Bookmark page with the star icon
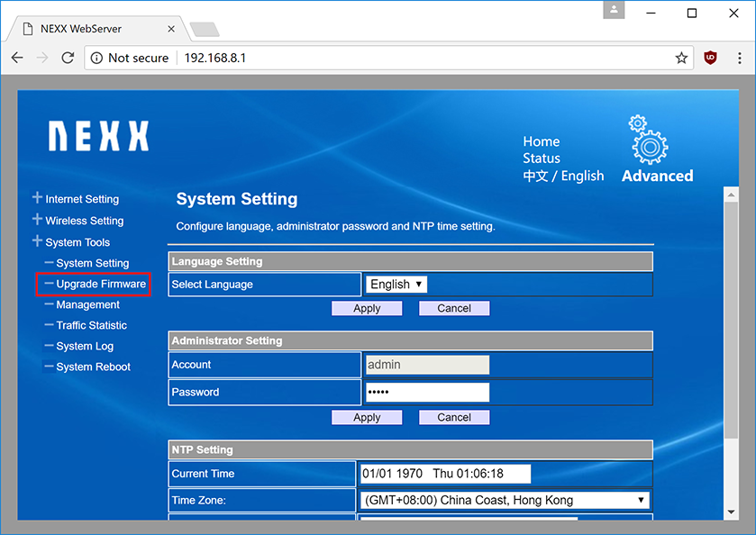 coord(681,59)
